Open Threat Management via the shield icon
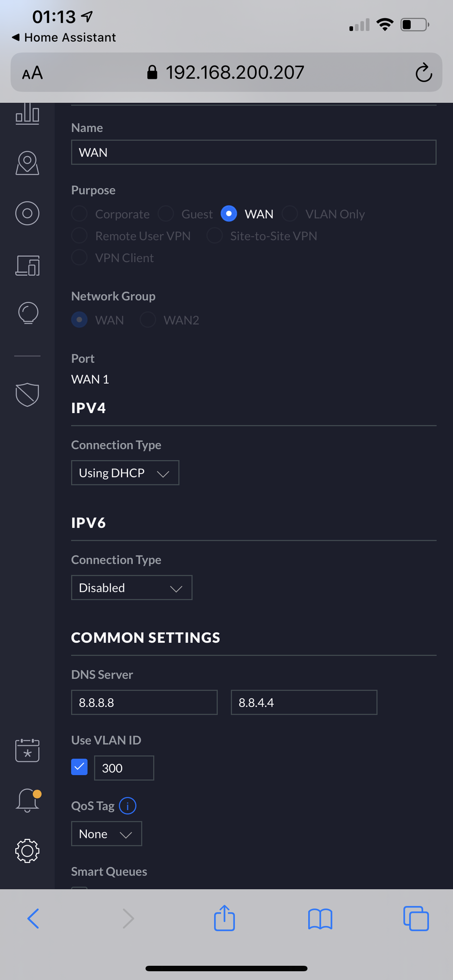The width and height of the screenshot is (453, 980). 27,394
